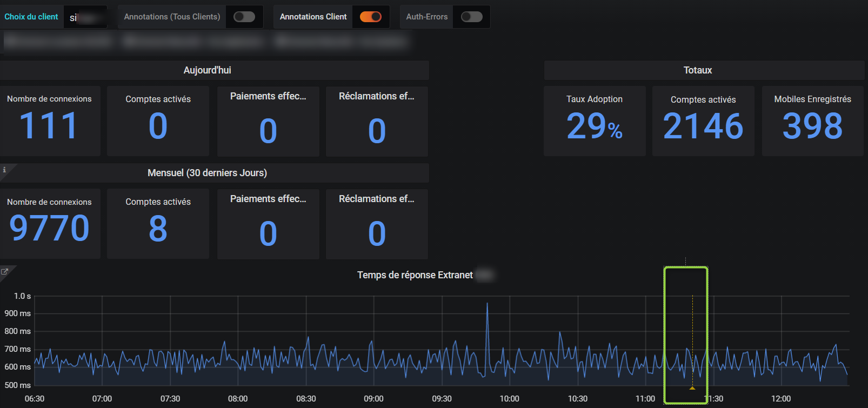This screenshot has height=408, width=868.
Task: Click the 08:00 time axis label
Action: (x=238, y=399)
